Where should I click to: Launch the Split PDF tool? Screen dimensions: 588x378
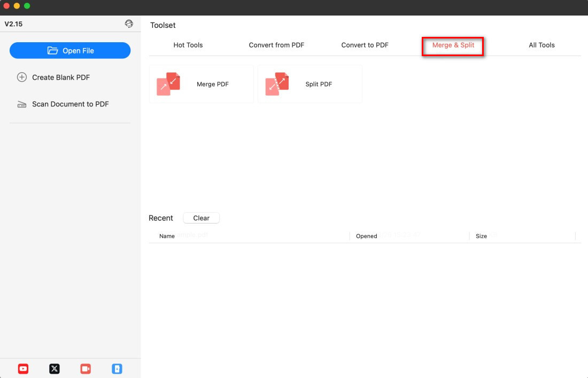(x=310, y=84)
